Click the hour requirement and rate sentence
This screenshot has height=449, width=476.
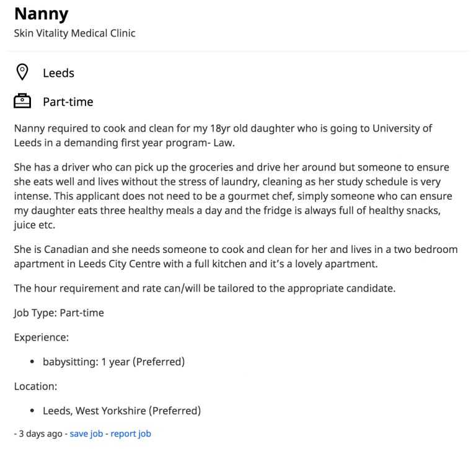click(x=205, y=288)
